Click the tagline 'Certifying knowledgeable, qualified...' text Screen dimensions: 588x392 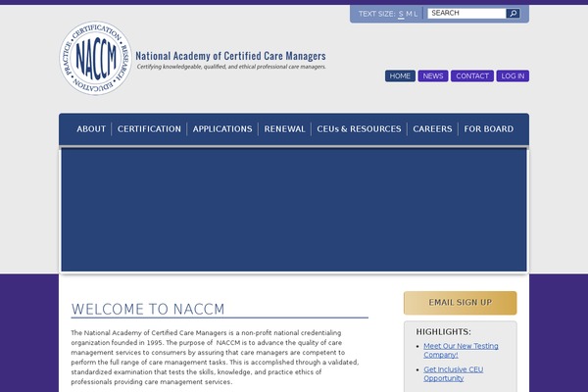(231, 67)
